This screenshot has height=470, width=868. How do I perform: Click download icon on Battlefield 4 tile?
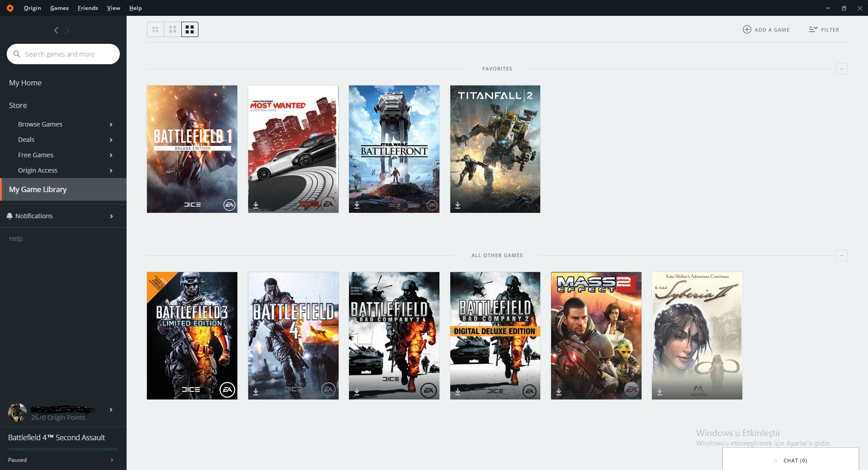tap(256, 392)
